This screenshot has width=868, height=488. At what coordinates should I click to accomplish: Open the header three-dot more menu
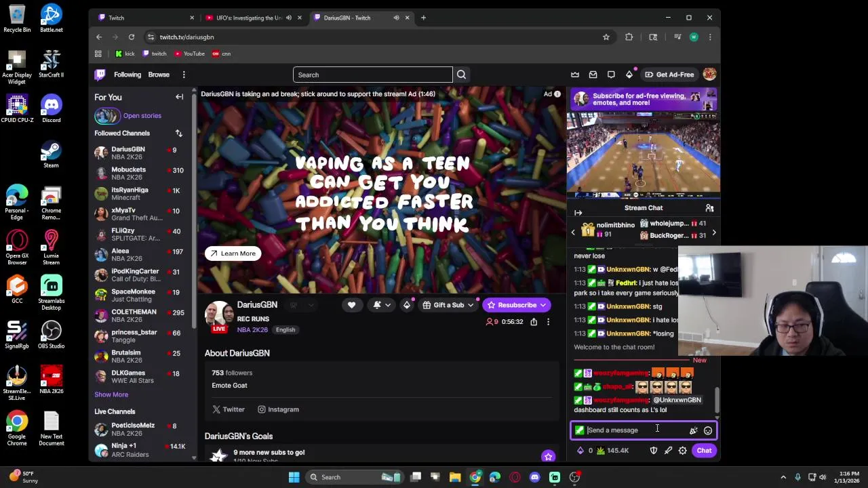coord(184,75)
